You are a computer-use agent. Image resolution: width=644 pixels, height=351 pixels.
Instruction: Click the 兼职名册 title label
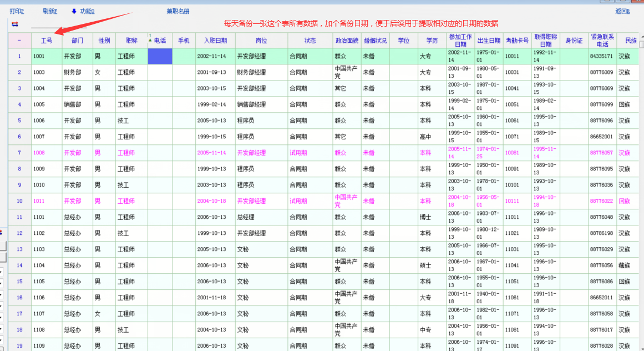click(178, 11)
